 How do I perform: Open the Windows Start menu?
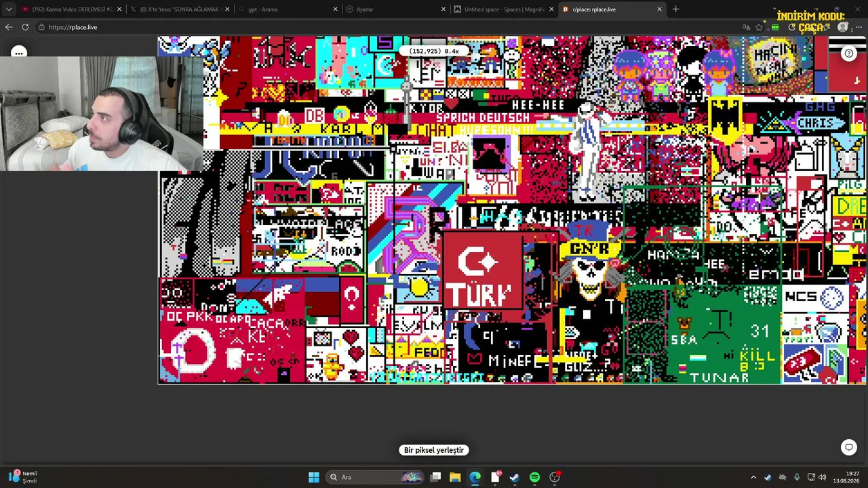(314, 477)
